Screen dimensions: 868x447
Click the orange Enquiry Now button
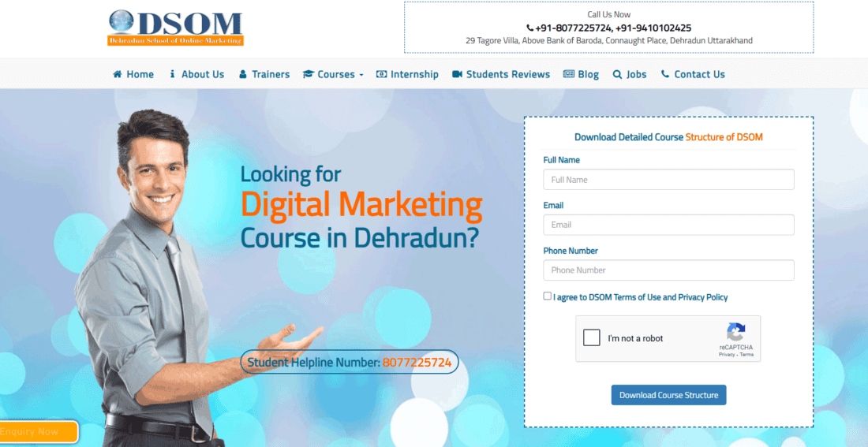pyautogui.click(x=38, y=432)
